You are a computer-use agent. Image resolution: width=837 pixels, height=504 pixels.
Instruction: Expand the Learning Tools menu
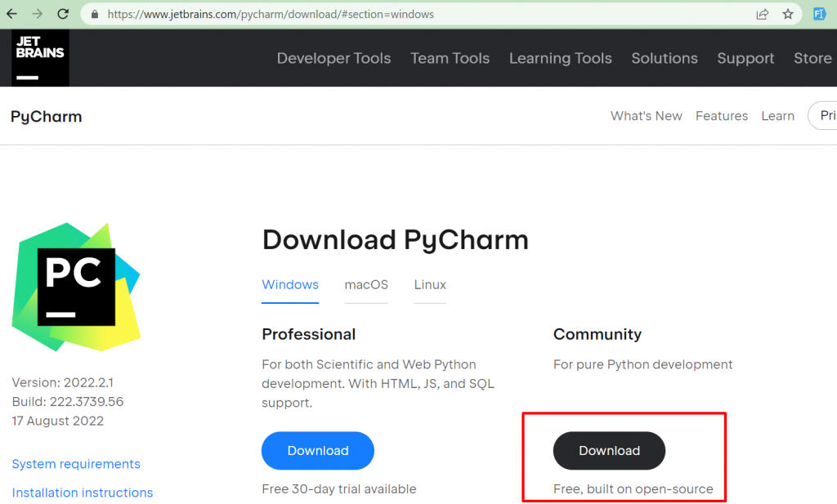click(560, 58)
